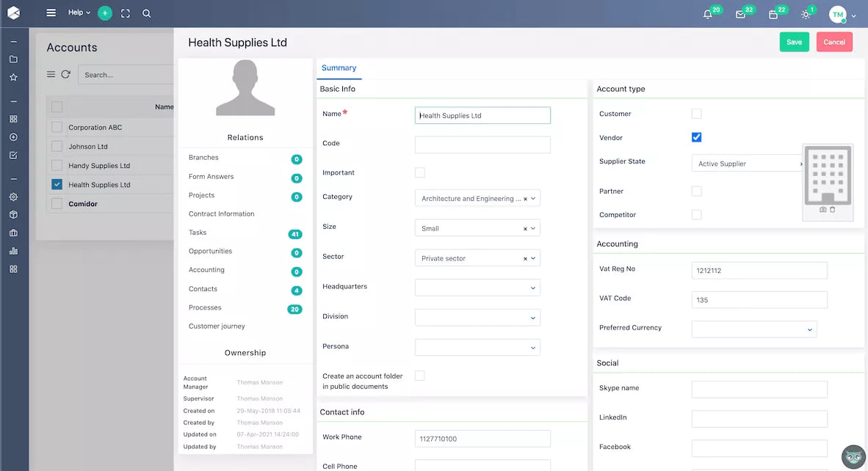Click the Vat Reg No field

pyautogui.click(x=759, y=270)
